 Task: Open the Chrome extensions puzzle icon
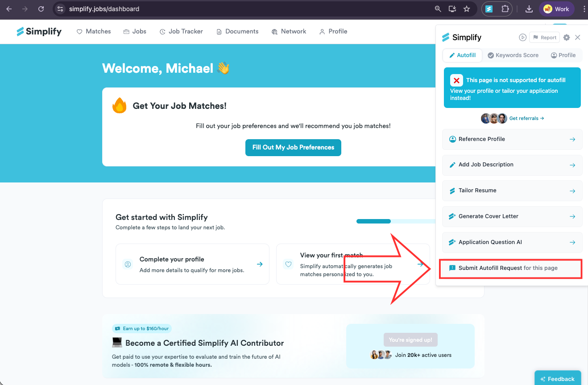[x=505, y=9]
